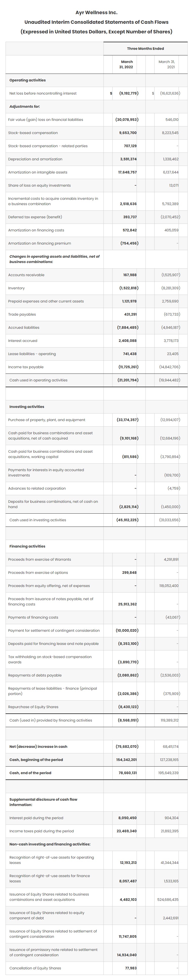
Task: Click the Interest paid during the period value 8,050,450
Action: point(127,818)
